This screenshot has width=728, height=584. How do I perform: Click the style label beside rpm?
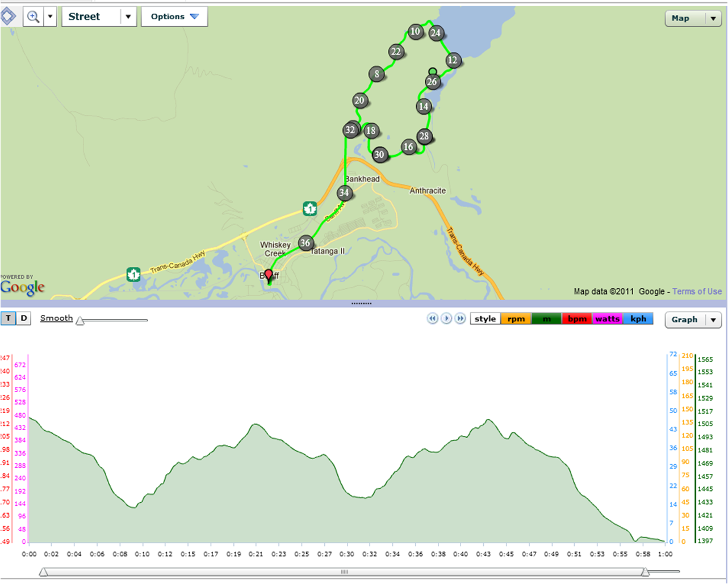(484, 318)
